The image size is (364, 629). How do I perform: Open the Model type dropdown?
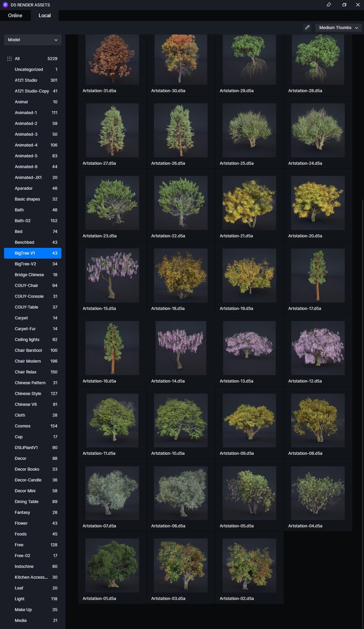[x=33, y=40]
